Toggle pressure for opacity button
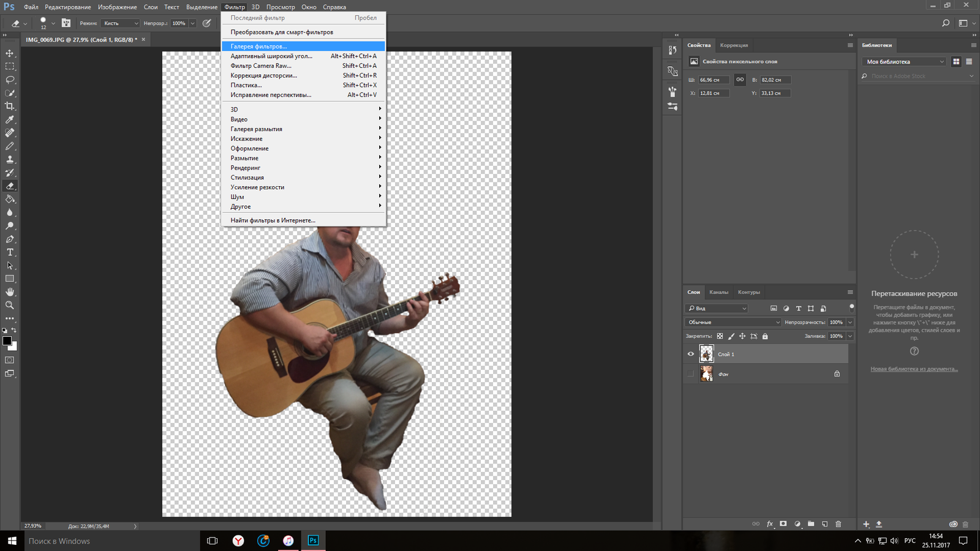The height and width of the screenshot is (551, 980). pyautogui.click(x=207, y=23)
